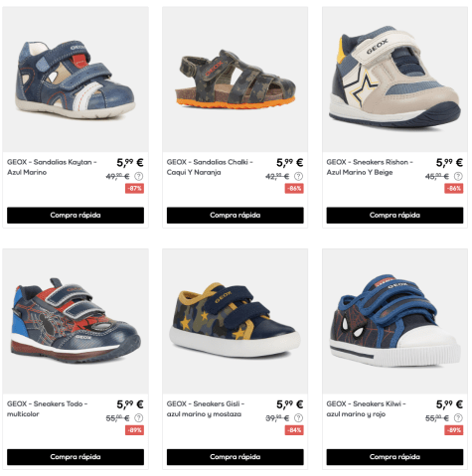
Task: Click price info icon for Sandalias Chalki
Action: [x=298, y=176]
